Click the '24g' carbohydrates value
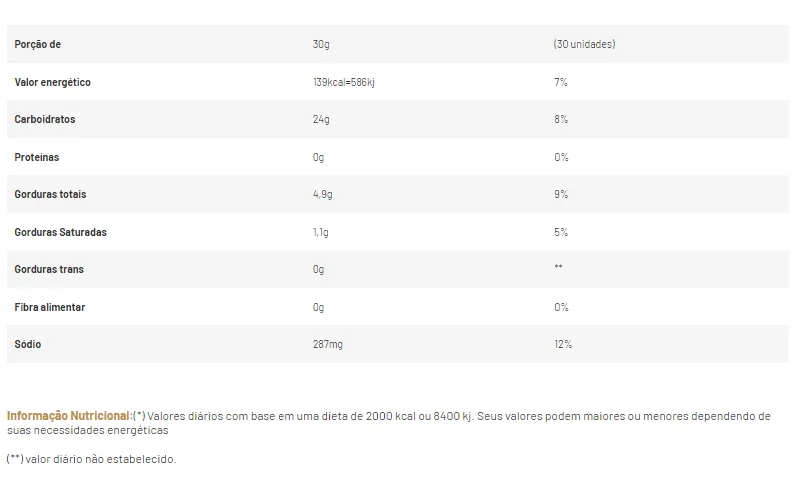 pyautogui.click(x=321, y=120)
